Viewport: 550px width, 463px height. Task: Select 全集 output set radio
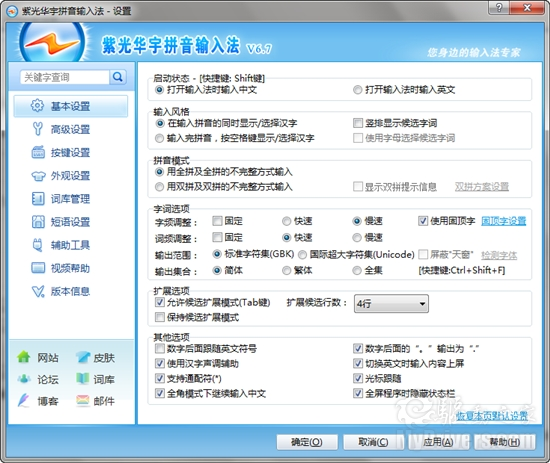point(357,270)
